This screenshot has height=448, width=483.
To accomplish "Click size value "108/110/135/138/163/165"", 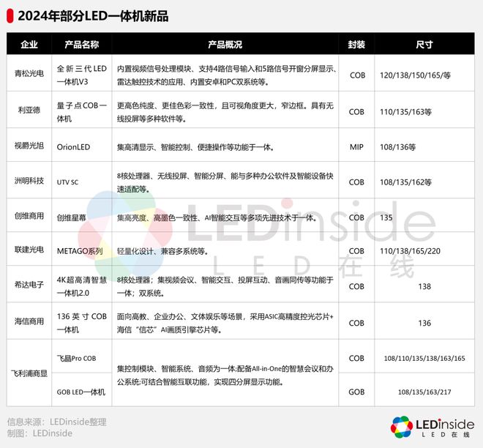I will pyautogui.click(x=424, y=359).
